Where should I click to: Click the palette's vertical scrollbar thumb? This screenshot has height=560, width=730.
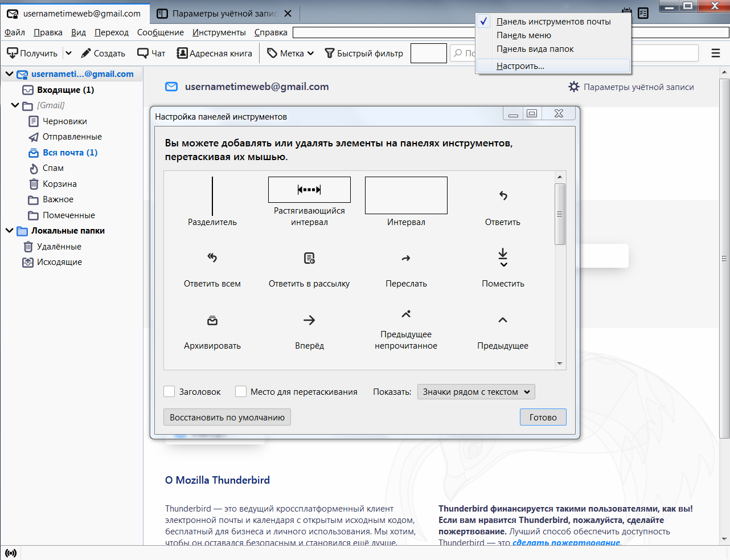[x=560, y=214]
